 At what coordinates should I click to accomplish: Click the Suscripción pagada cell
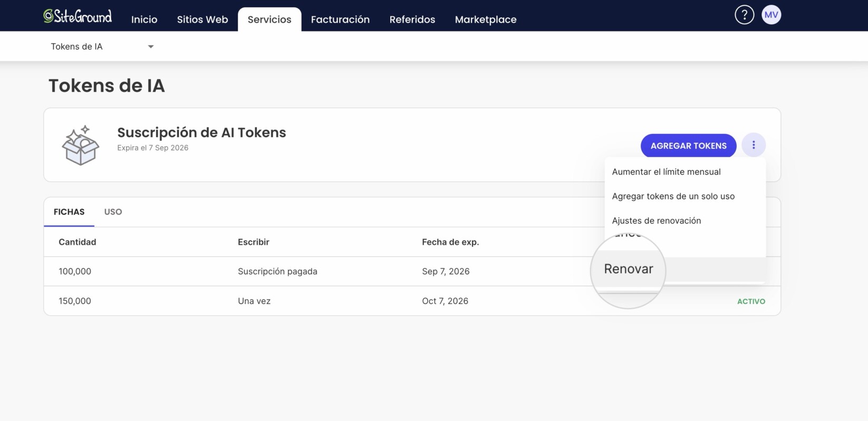pyautogui.click(x=277, y=271)
